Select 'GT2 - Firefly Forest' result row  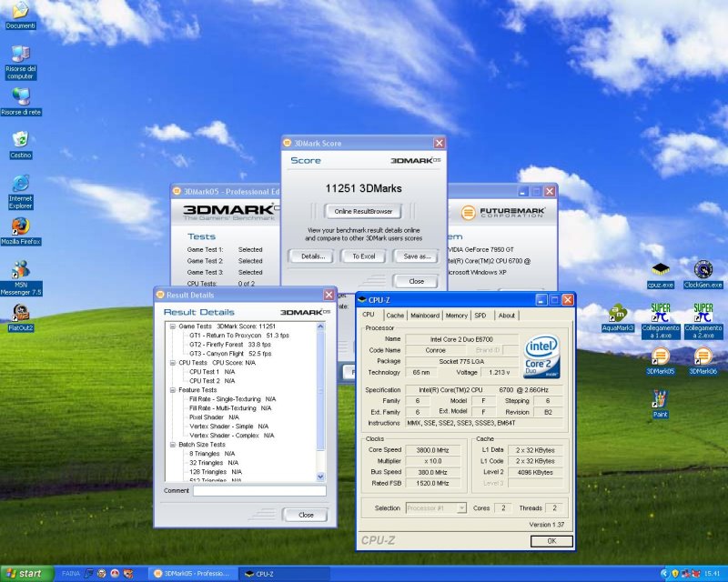230,345
